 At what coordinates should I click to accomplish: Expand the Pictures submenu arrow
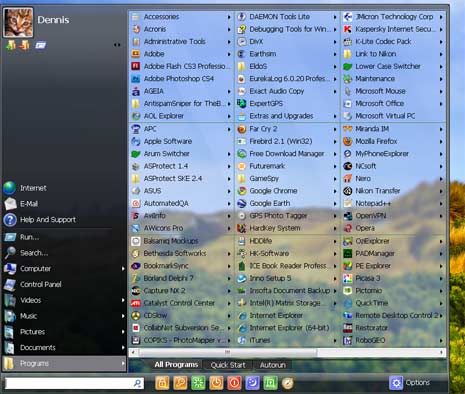pyautogui.click(x=123, y=332)
